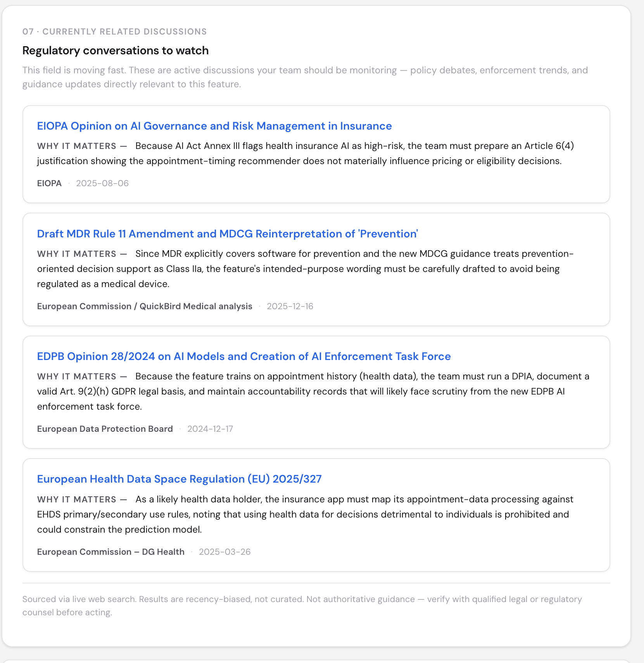The height and width of the screenshot is (663, 644).
Task: Click "European Commission / QuickBird Medical analysis" source
Action: 145,306
